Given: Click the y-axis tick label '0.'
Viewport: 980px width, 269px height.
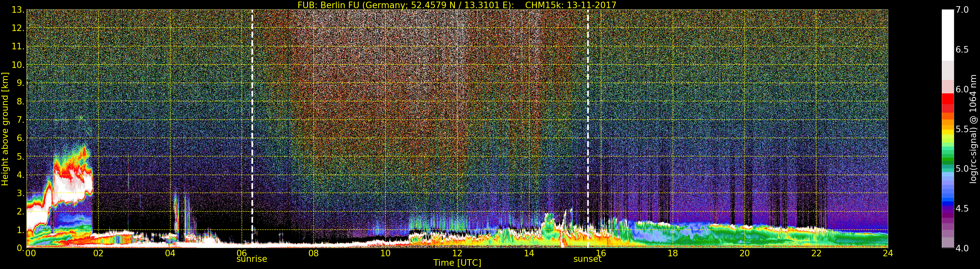Looking at the screenshot, I should (x=20, y=248).
